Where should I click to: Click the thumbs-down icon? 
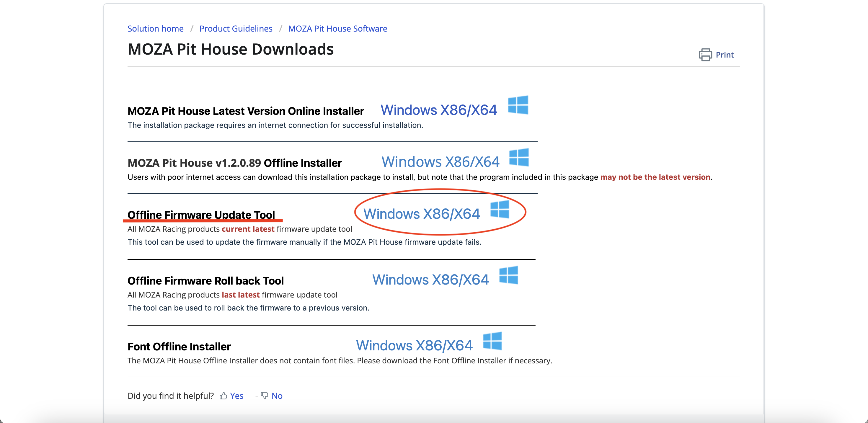(265, 396)
